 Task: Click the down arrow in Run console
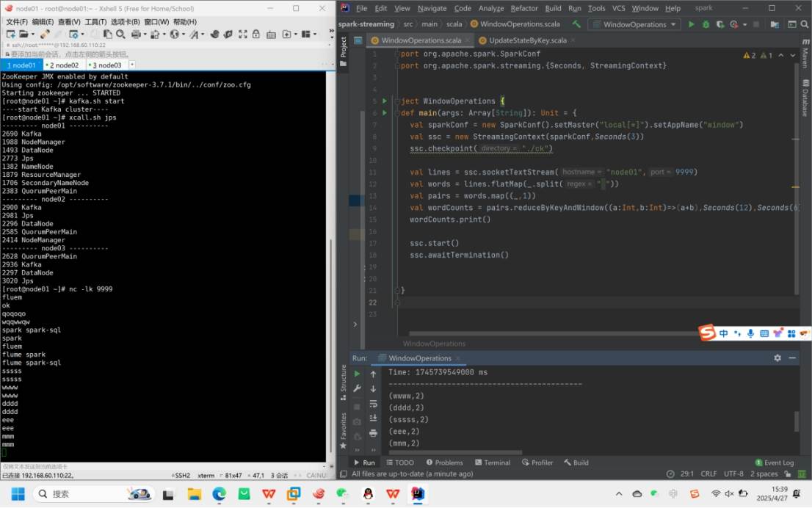[373, 388]
